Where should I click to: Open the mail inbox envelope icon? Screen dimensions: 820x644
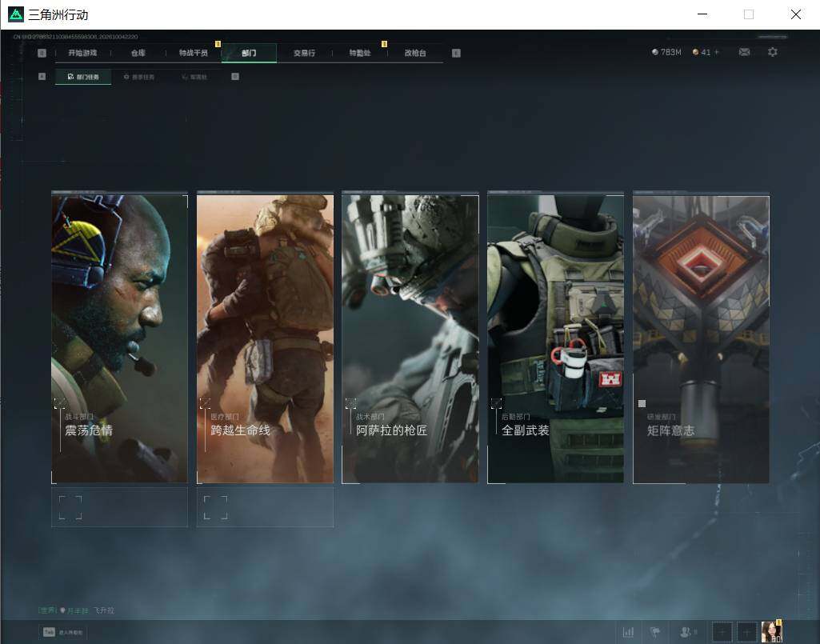(x=744, y=52)
